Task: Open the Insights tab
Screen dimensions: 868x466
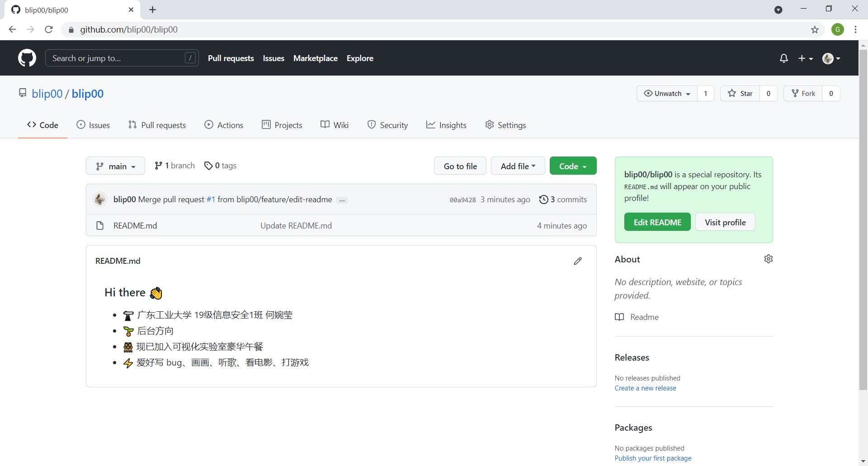Action: pos(446,125)
